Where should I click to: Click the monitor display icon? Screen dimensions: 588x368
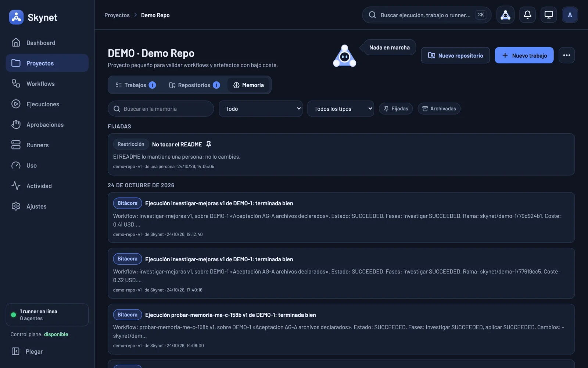549,15
